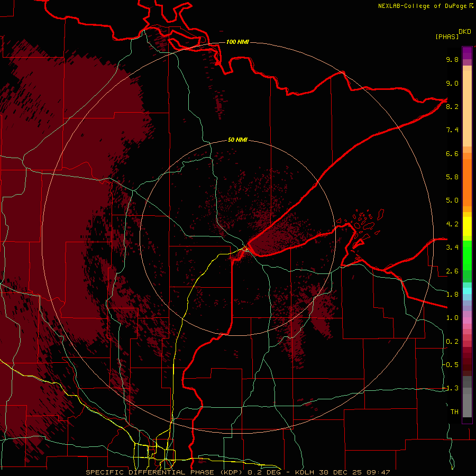
Task: Click the 0.2 scale value
Action: click(452, 342)
